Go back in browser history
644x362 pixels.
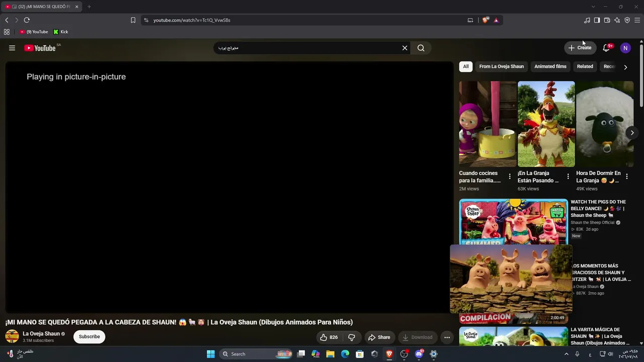tap(7, 20)
